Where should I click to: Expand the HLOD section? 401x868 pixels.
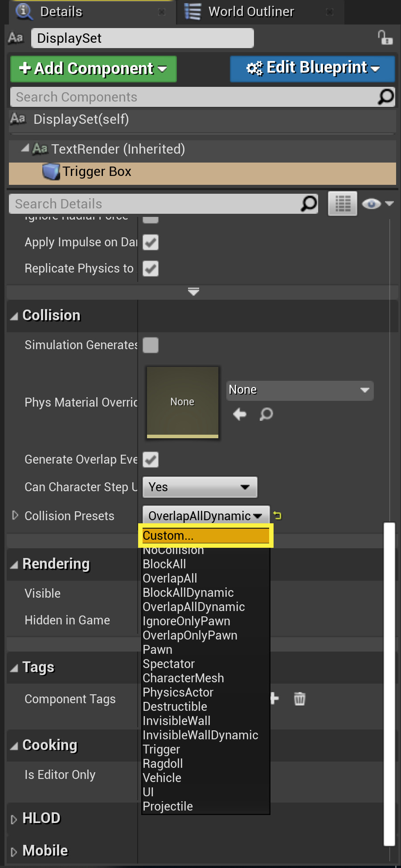(14, 819)
